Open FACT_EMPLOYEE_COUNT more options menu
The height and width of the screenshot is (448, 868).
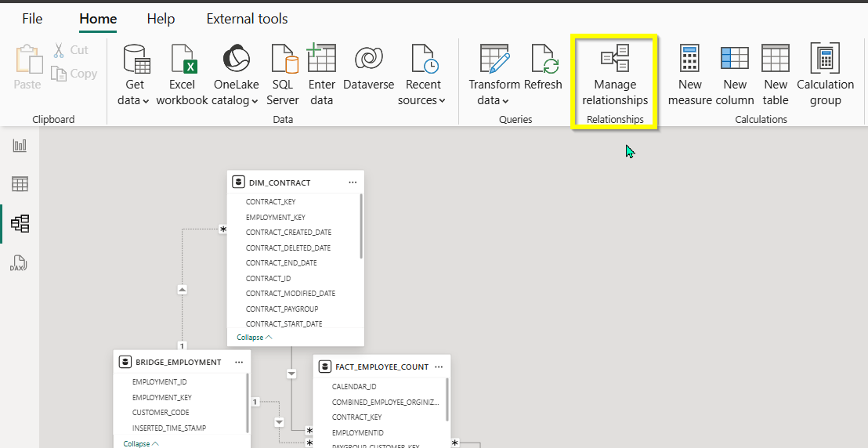439,367
